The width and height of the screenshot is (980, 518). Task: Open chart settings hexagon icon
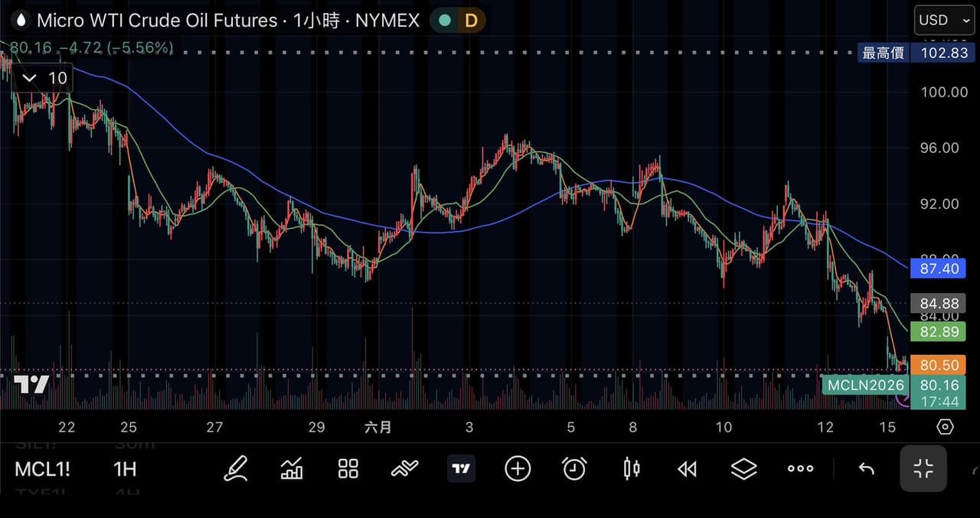(945, 427)
